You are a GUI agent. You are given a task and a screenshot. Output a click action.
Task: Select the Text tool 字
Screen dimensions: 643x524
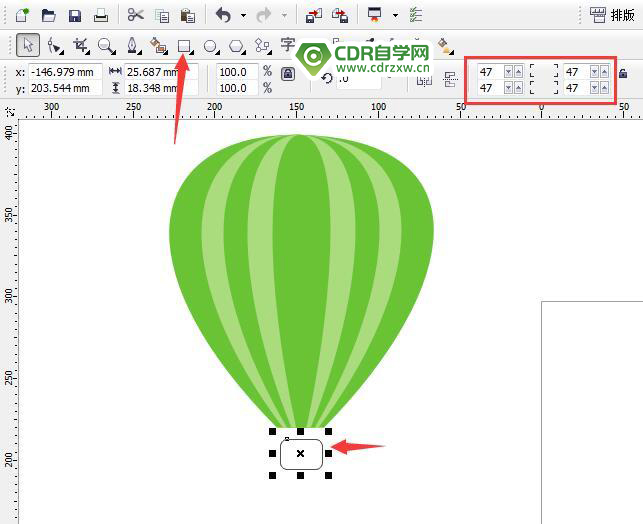(x=288, y=45)
